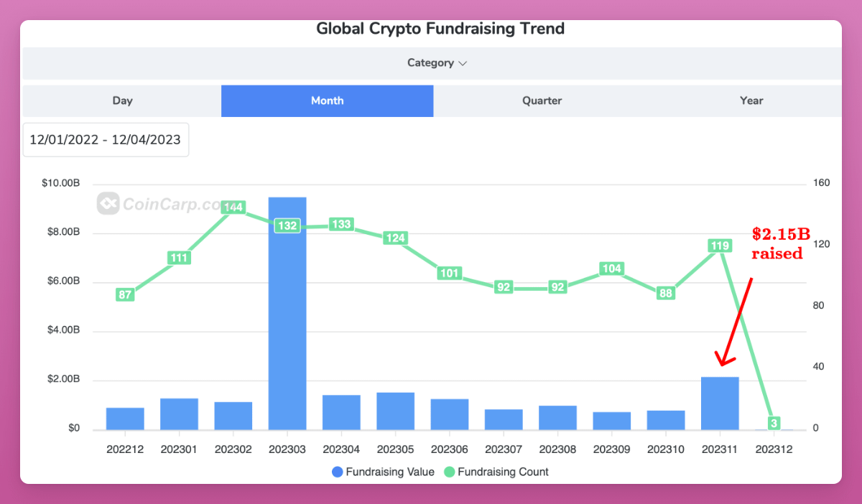Toggle the Fundraising Count legend item
This screenshot has width=862, height=504.
(x=496, y=472)
